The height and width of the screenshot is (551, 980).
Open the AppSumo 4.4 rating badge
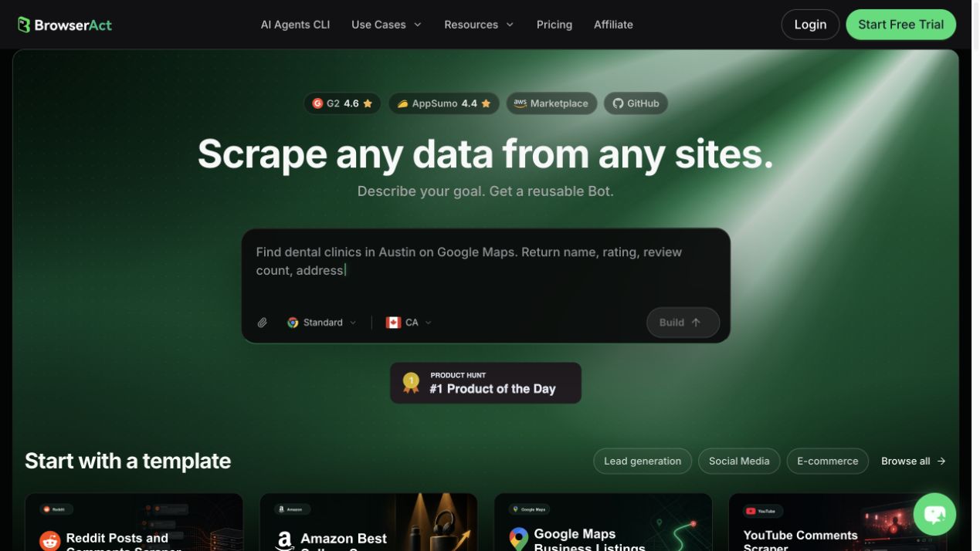(443, 103)
